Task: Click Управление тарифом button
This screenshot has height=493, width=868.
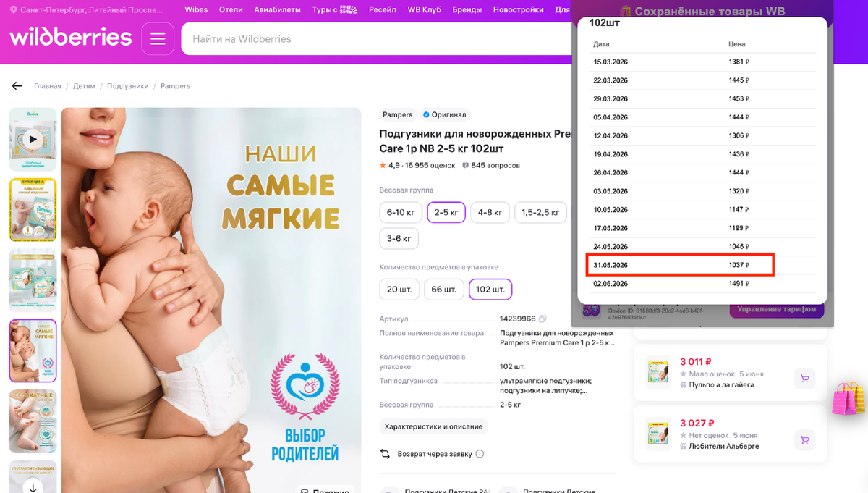Action: [777, 309]
